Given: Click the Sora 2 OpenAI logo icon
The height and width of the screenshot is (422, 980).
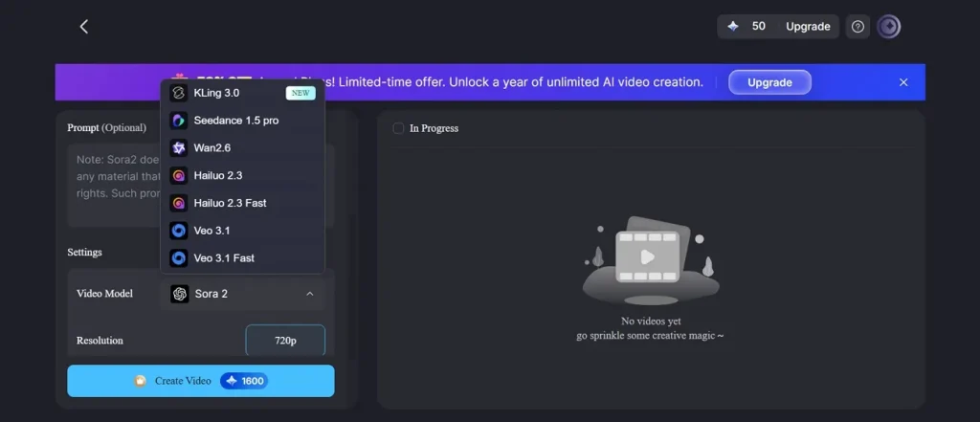Looking at the screenshot, I should coord(180,294).
